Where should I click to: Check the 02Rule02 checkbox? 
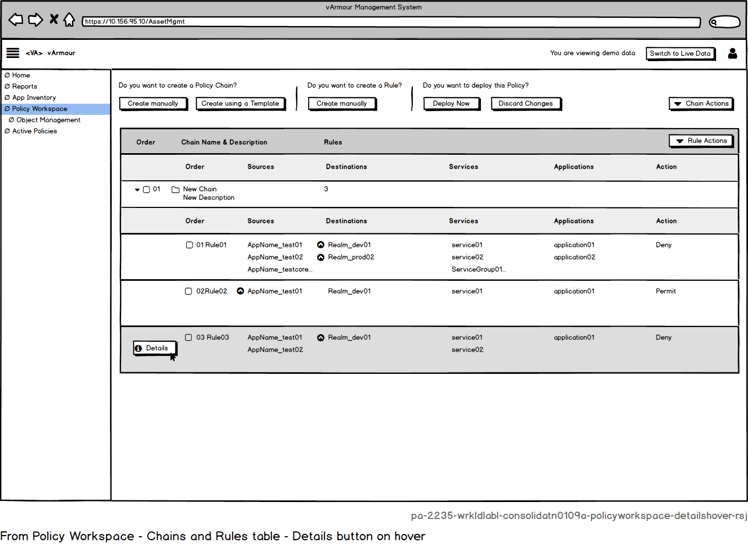tap(188, 291)
